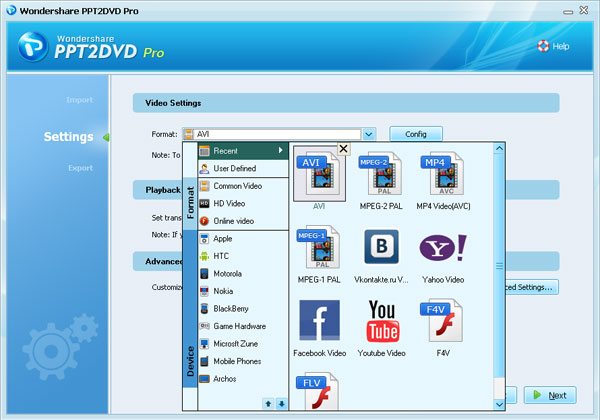The height and width of the screenshot is (420, 600).
Task: Select the Motorola device category
Action: [x=243, y=273]
